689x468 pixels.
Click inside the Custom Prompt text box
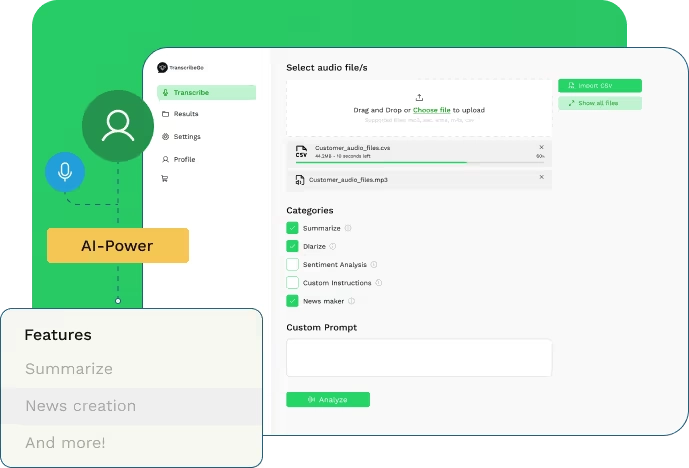click(x=419, y=357)
